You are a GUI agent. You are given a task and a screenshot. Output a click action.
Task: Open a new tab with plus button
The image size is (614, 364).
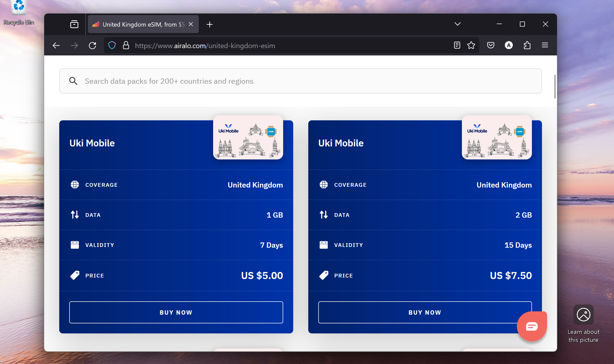coord(210,24)
